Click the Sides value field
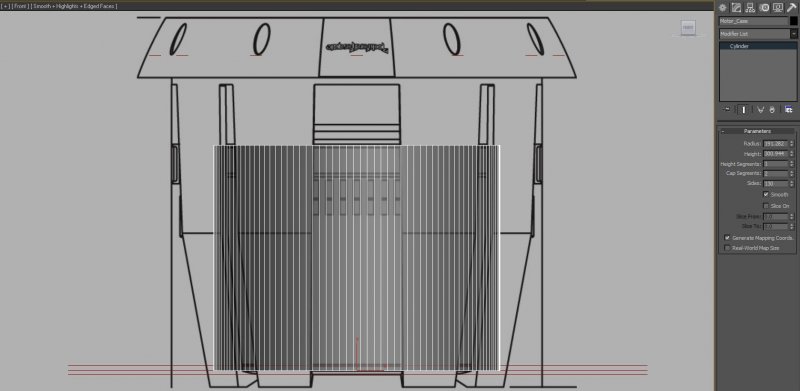800x391 pixels. click(x=776, y=183)
